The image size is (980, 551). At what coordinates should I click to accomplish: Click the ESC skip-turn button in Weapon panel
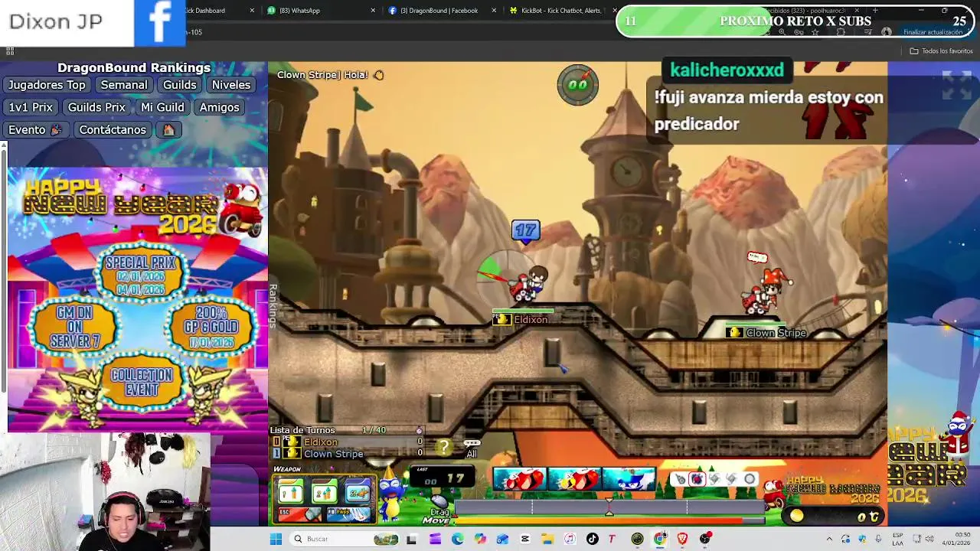point(299,514)
